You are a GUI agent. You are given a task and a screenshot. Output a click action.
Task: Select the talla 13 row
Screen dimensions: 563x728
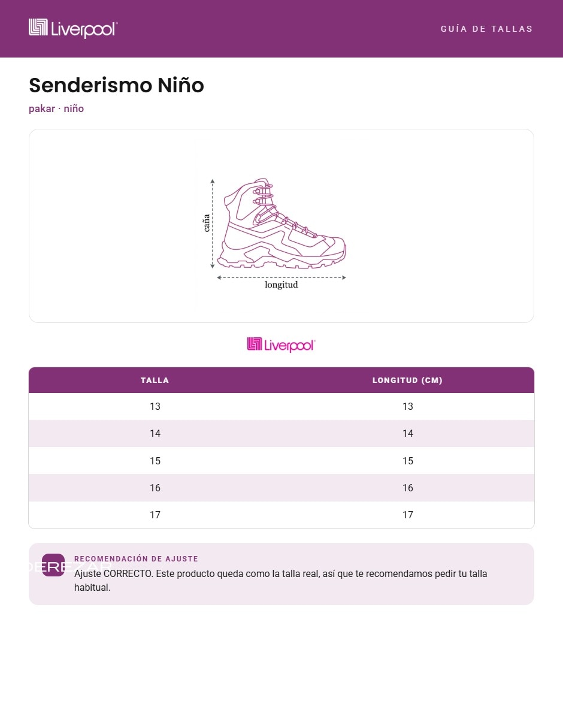tap(281, 406)
